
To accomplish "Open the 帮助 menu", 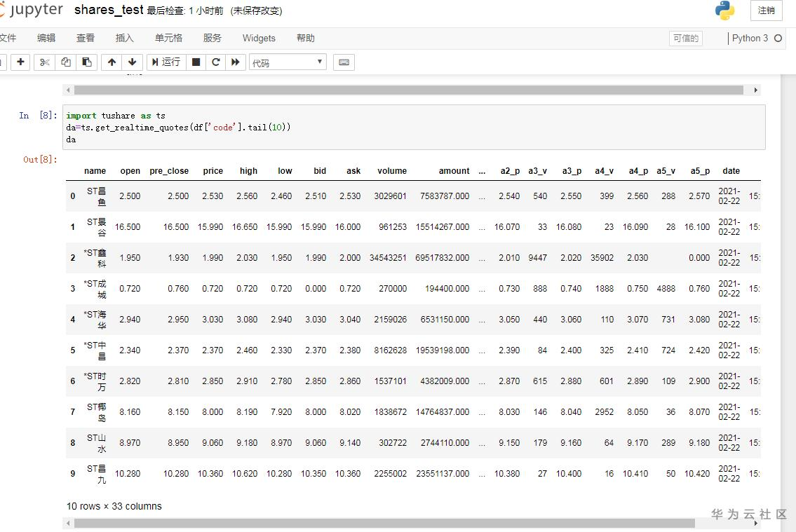I will pyautogui.click(x=306, y=38).
